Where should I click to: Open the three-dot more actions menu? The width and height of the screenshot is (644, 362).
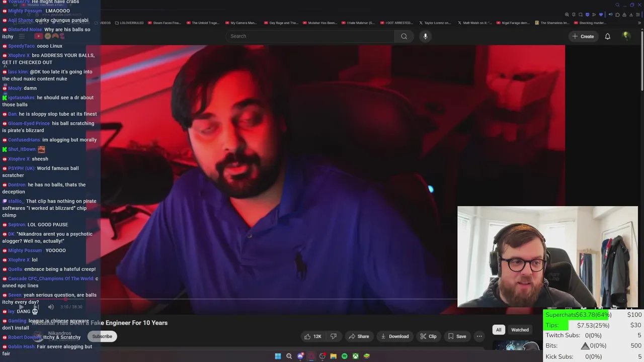coord(479,336)
